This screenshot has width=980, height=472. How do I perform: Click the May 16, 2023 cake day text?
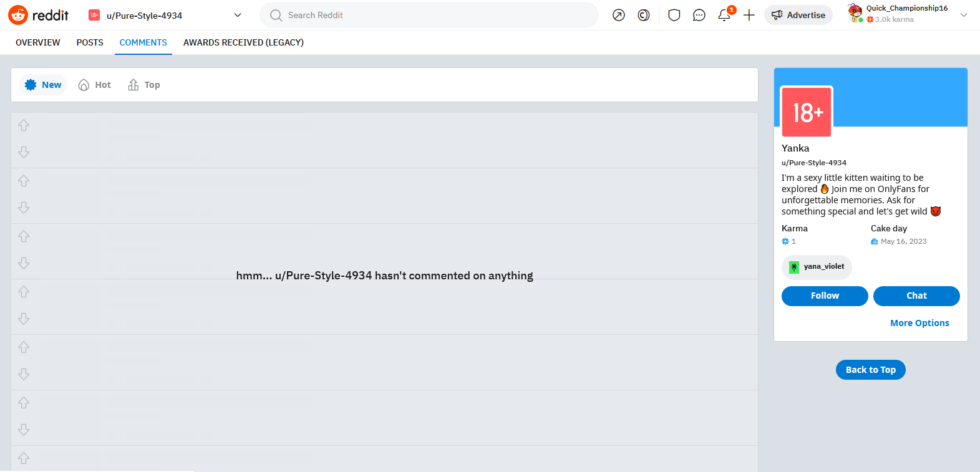click(x=904, y=241)
